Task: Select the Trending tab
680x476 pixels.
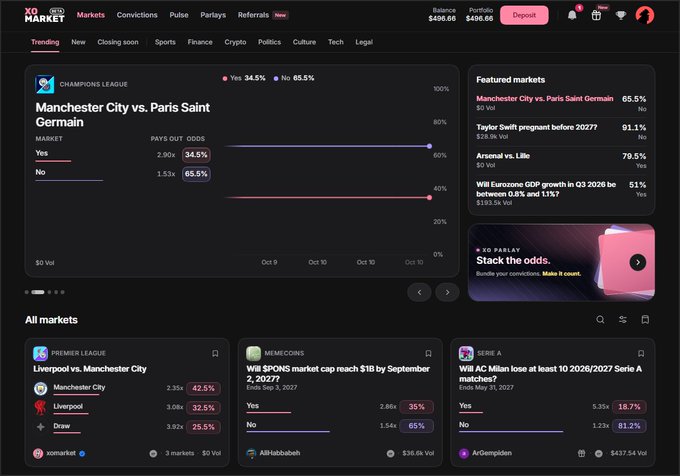Action: point(45,42)
